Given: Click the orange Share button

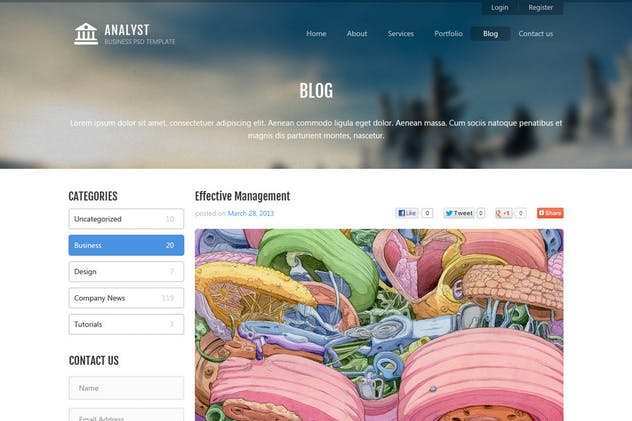Looking at the screenshot, I should pos(550,213).
